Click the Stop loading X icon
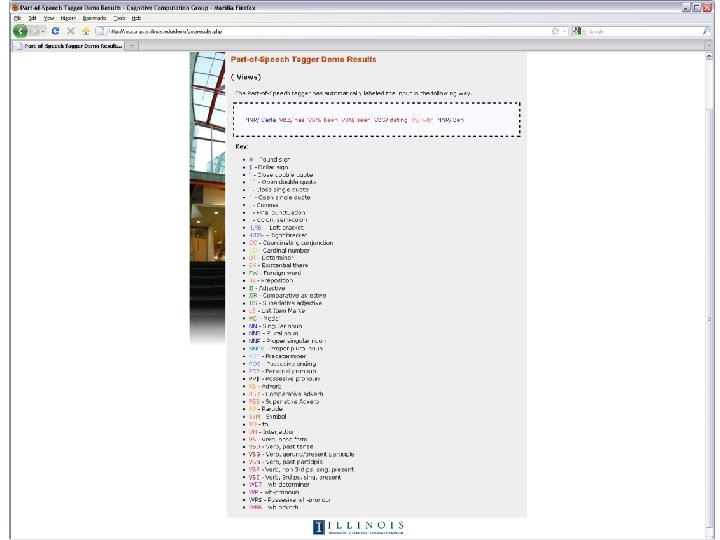720x540 pixels. 71,31
